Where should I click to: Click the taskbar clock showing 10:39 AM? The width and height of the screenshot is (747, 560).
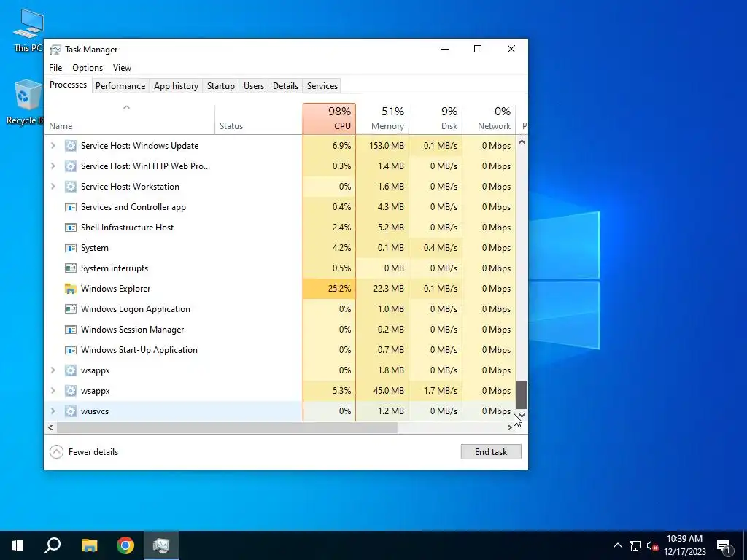[x=684, y=545]
